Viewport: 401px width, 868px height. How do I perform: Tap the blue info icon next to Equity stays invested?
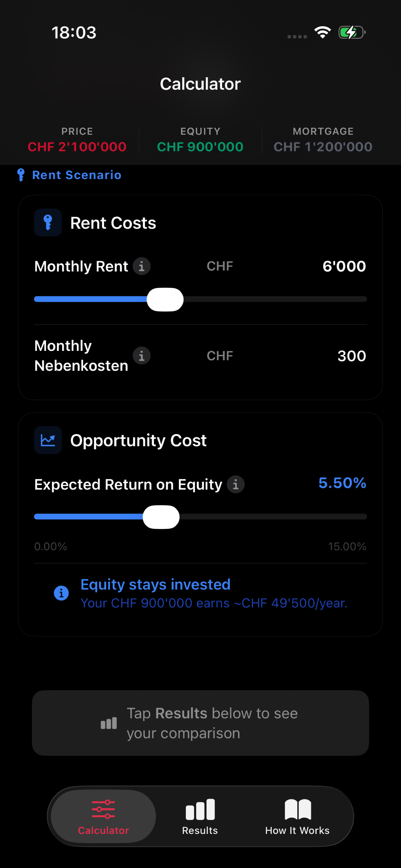pos(61,593)
